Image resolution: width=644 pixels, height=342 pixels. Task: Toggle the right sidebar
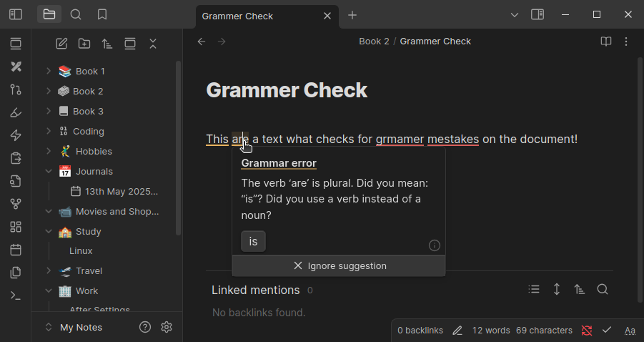538,14
